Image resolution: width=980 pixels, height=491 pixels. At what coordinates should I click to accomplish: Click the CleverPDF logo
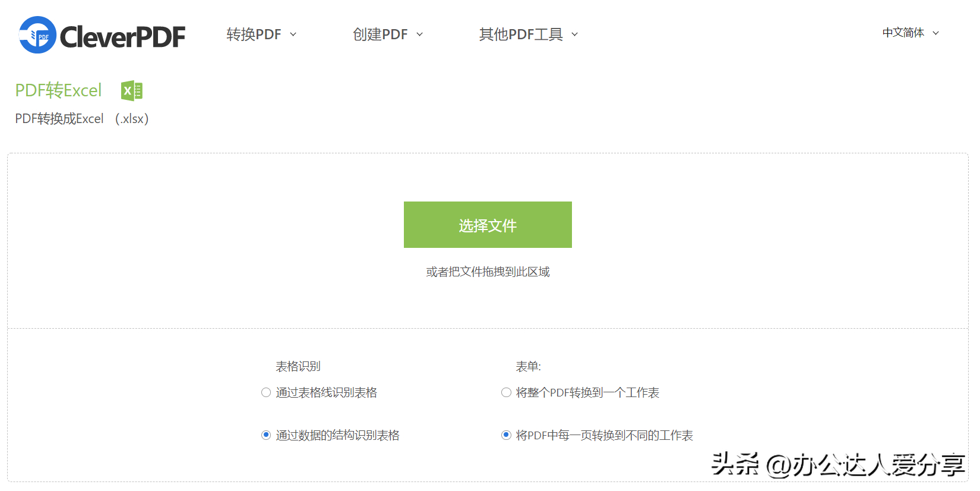(102, 35)
